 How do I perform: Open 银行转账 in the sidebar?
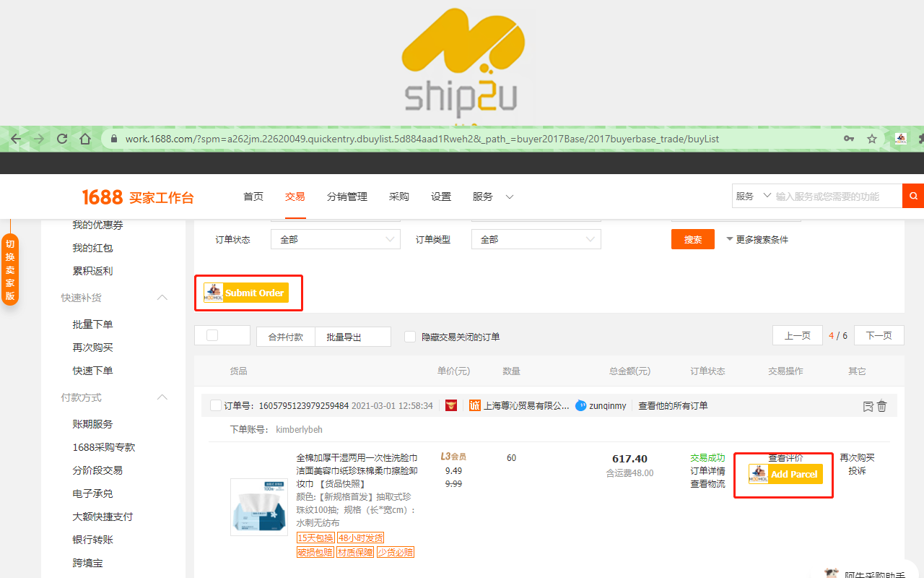tap(92, 540)
